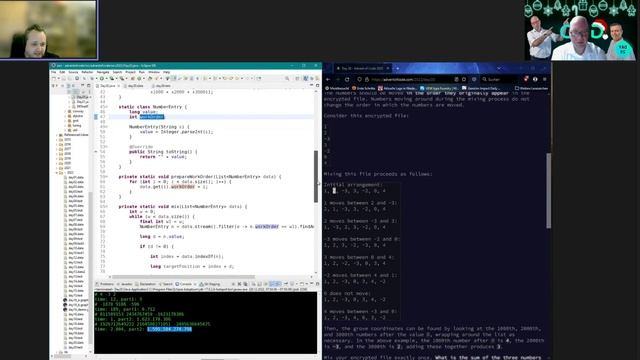
Task: Click the browser Forward arrow
Action: [338, 79]
